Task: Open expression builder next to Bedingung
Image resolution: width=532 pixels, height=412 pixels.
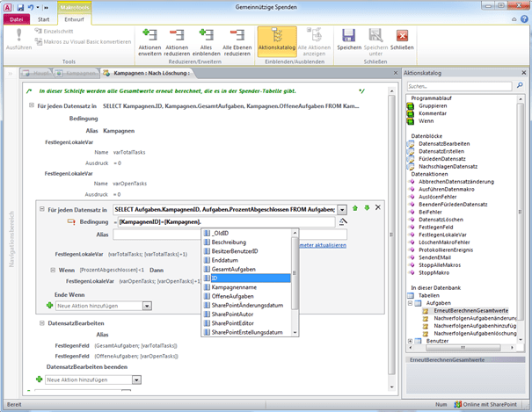Action: click(x=343, y=222)
